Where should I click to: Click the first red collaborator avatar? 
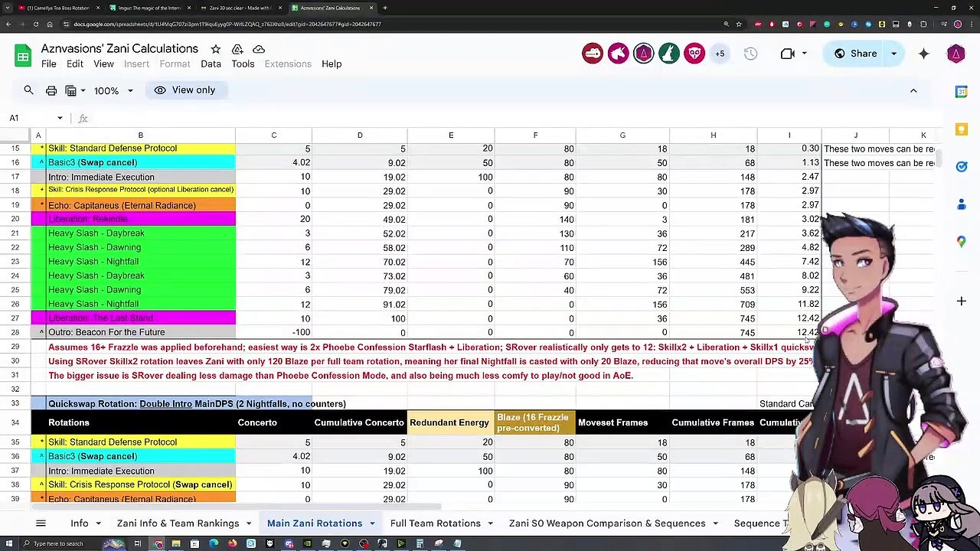coord(593,54)
